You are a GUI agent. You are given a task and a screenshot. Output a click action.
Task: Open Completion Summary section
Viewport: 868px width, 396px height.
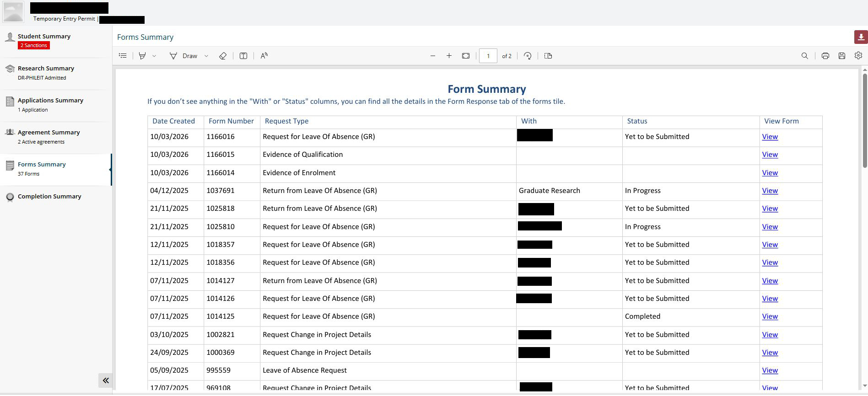[x=56, y=197]
